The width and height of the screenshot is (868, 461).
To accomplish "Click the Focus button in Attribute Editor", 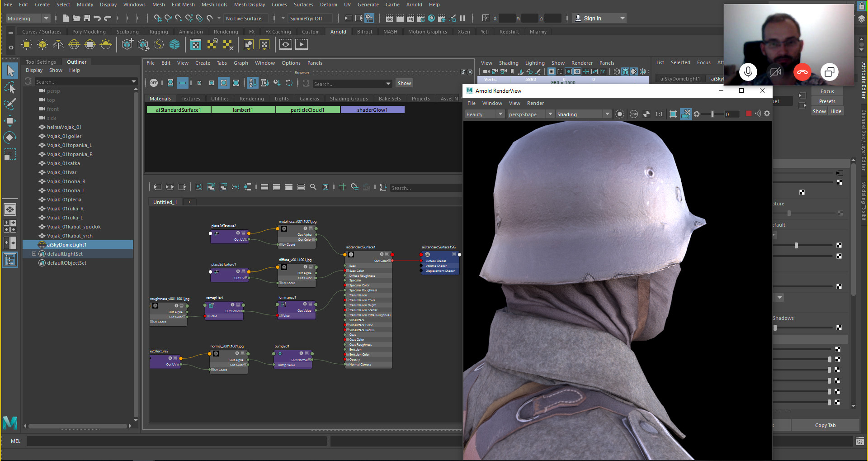I will click(x=827, y=91).
